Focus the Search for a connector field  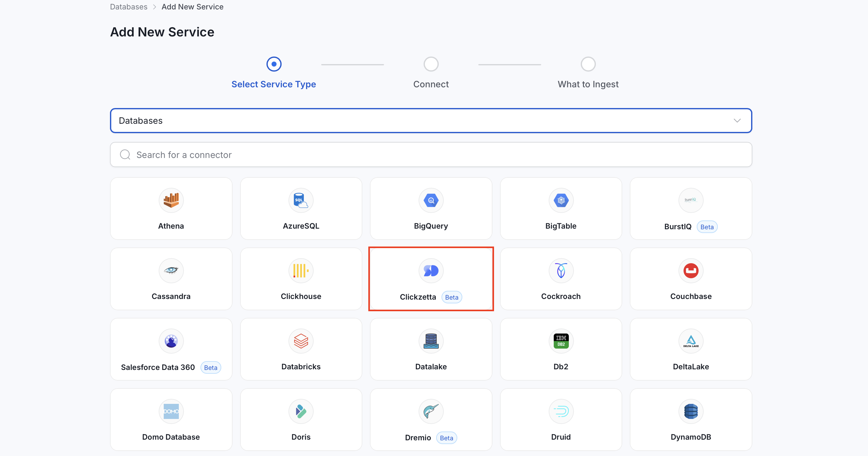tap(431, 155)
